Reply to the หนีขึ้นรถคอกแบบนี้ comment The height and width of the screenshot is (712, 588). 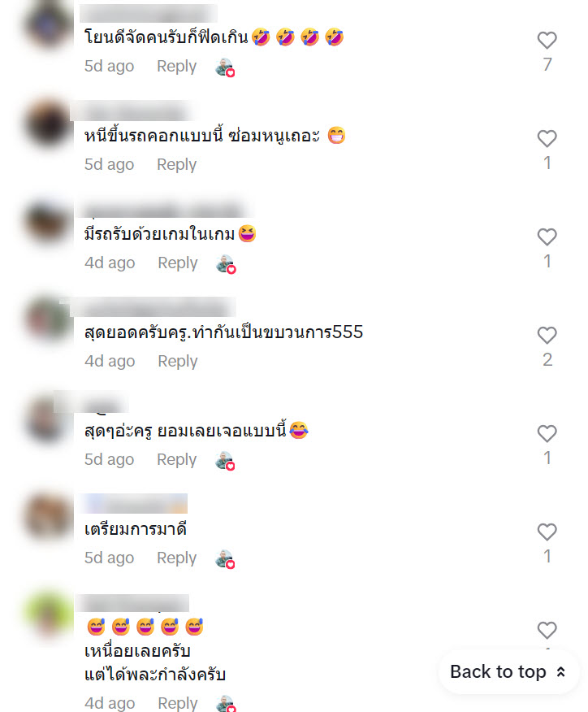tap(176, 164)
